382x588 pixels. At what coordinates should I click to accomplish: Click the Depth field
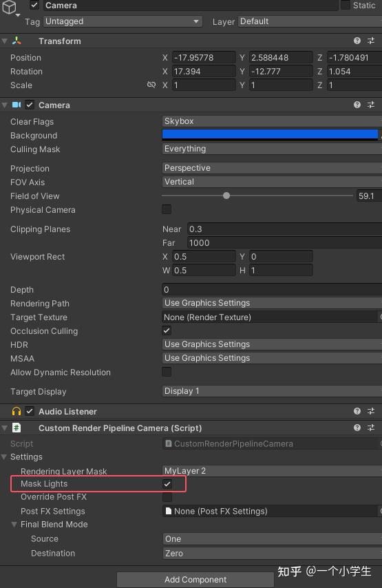(x=272, y=289)
